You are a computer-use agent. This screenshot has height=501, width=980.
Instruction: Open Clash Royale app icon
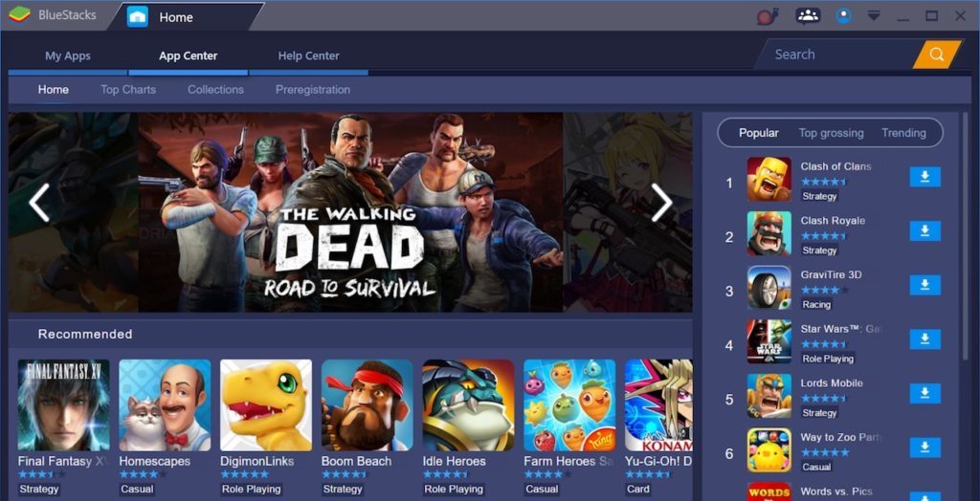pyautogui.click(x=768, y=233)
